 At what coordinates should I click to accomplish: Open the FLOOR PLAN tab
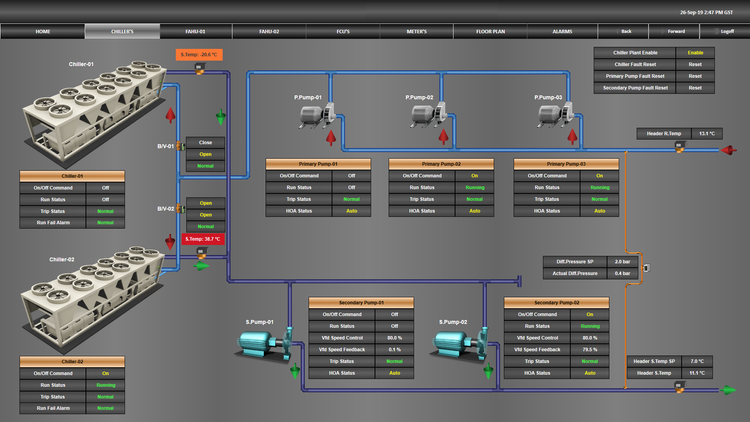pos(490,31)
